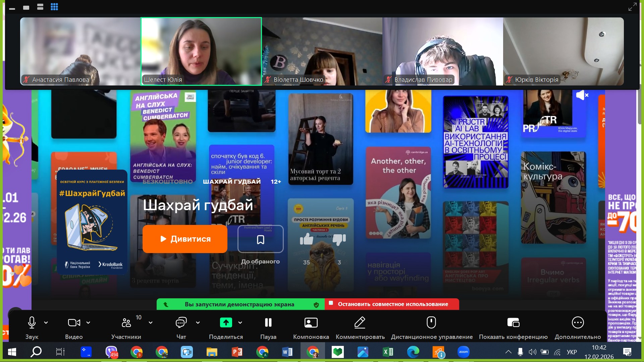Open the Дополнительно three-dots menu
The width and height of the screenshot is (644, 362).
coord(578,323)
